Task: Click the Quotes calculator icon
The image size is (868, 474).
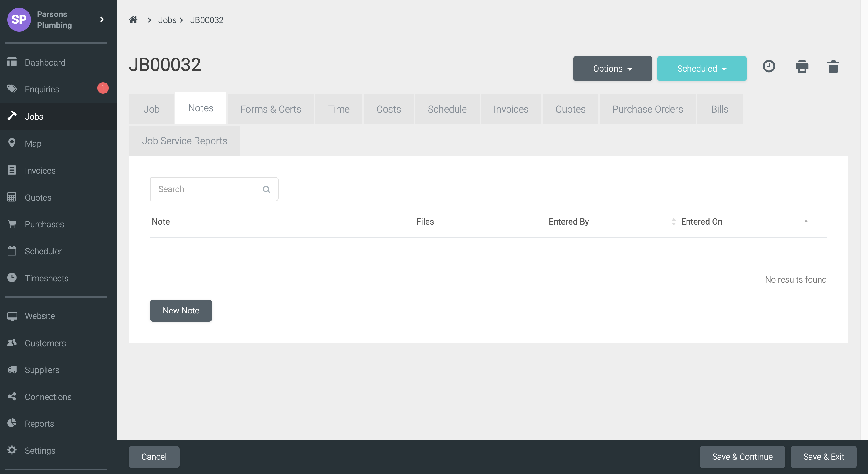Action: click(x=12, y=197)
